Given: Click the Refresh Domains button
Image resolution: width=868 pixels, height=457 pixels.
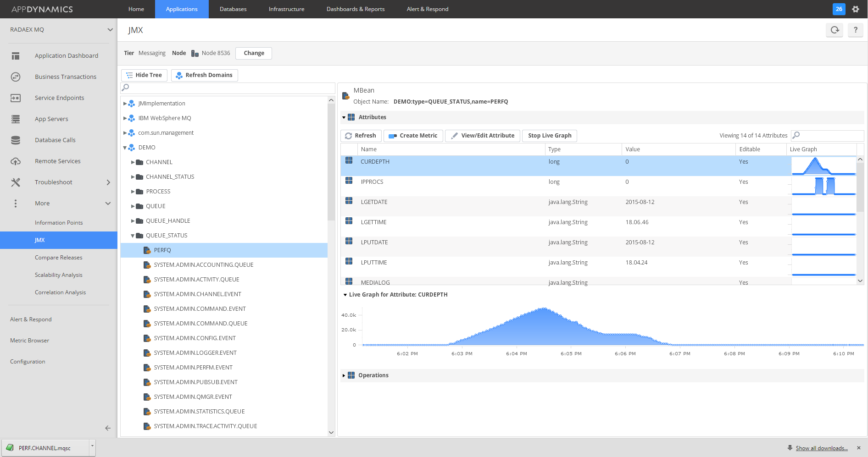Looking at the screenshot, I should (x=204, y=75).
